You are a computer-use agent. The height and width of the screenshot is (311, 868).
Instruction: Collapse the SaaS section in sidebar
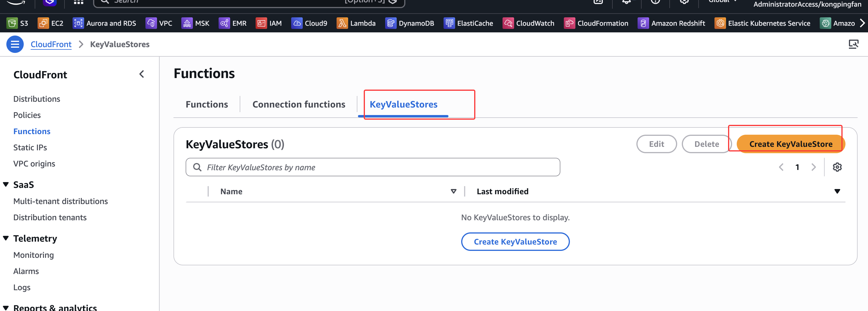pos(6,184)
